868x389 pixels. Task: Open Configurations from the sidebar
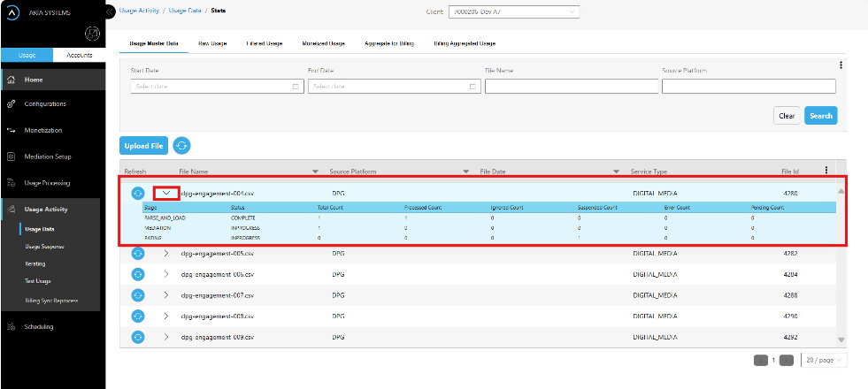point(45,103)
